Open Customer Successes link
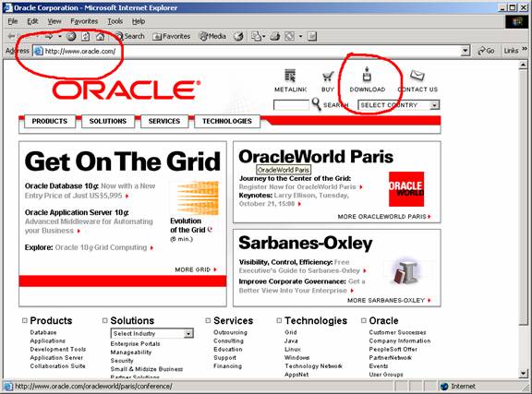Image resolution: width=532 pixels, height=394 pixels. point(397,332)
